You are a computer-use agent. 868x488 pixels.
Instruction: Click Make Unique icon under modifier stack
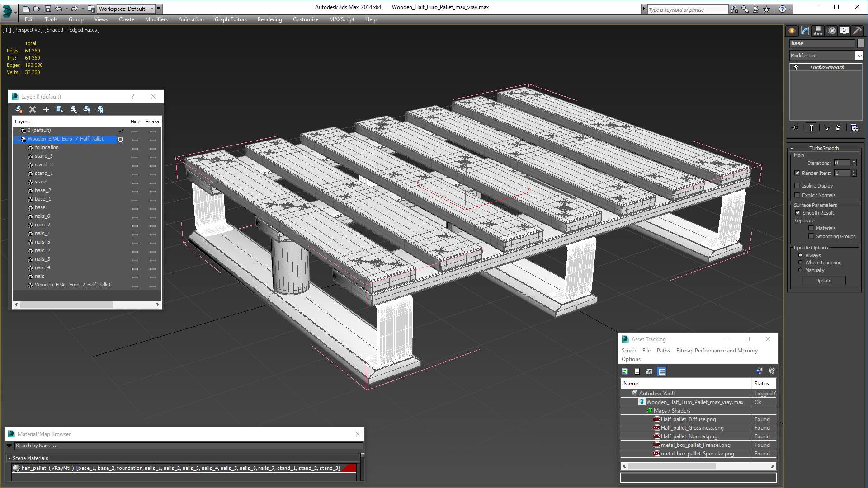click(x=827, y=128)
